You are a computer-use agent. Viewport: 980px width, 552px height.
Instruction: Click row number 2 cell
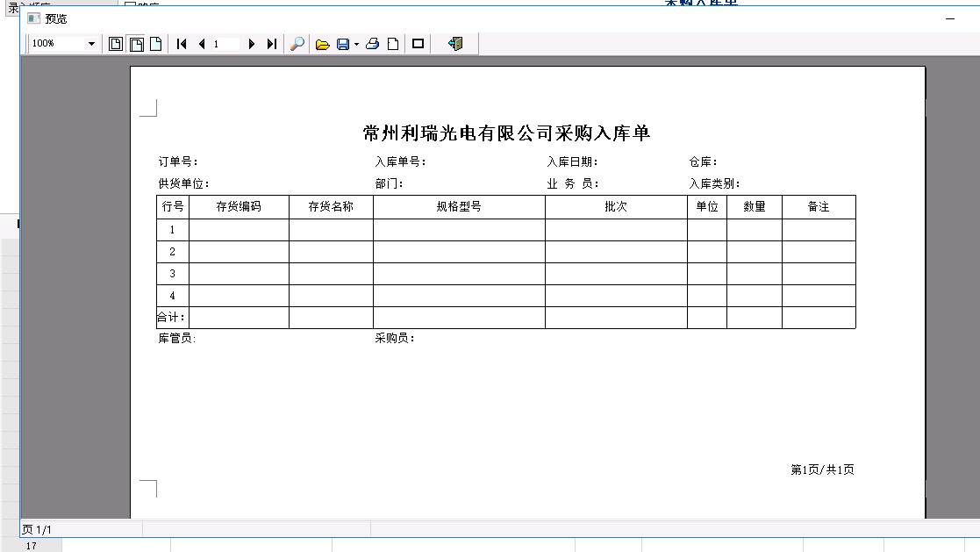pos(173,252)
